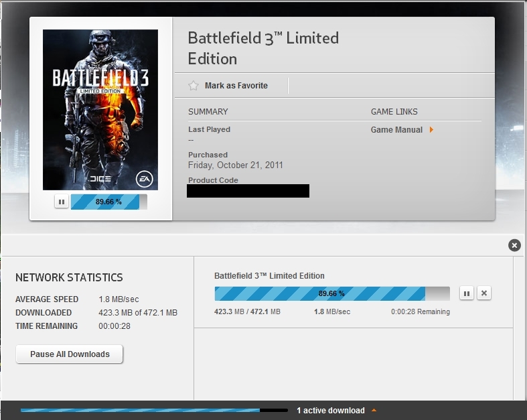Click progress bar beneath the game cover
This screenshot has height=420, width=527.
(108, 202)
